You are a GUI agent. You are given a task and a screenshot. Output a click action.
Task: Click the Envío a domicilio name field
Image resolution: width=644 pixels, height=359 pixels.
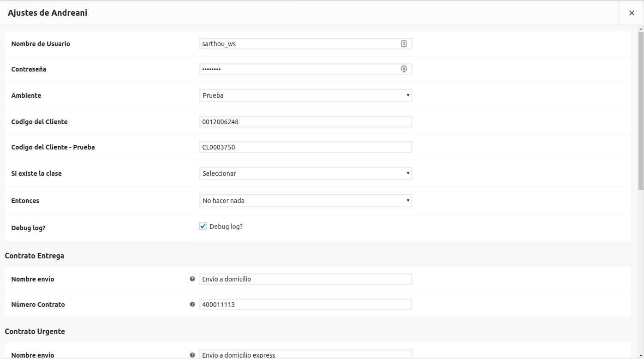(x=306, y=279)
